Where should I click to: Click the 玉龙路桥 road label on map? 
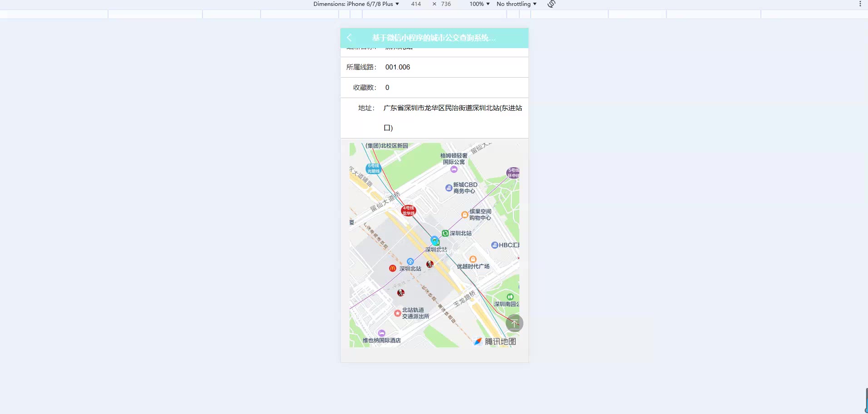click(464, 298)
